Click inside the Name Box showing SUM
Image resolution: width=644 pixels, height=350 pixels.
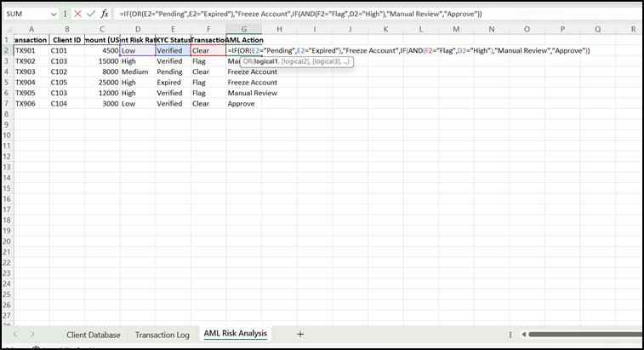pyautogui.click(x=26, y=14)
